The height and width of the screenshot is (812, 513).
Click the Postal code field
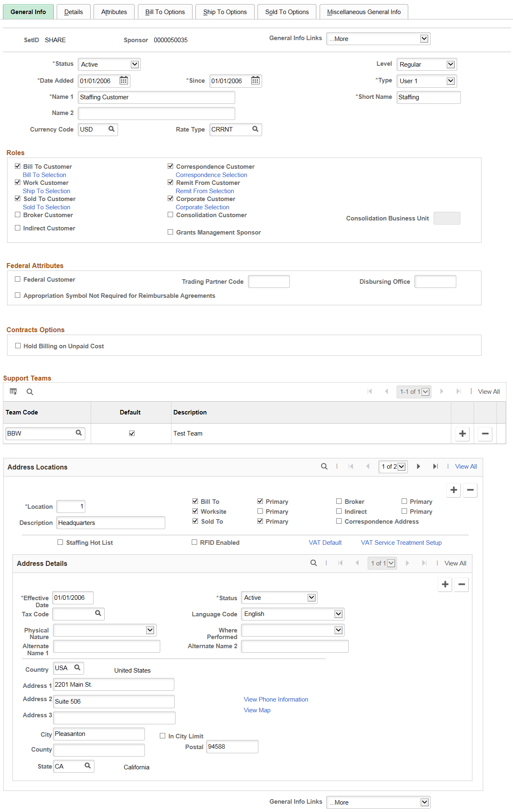pos(232,746)
